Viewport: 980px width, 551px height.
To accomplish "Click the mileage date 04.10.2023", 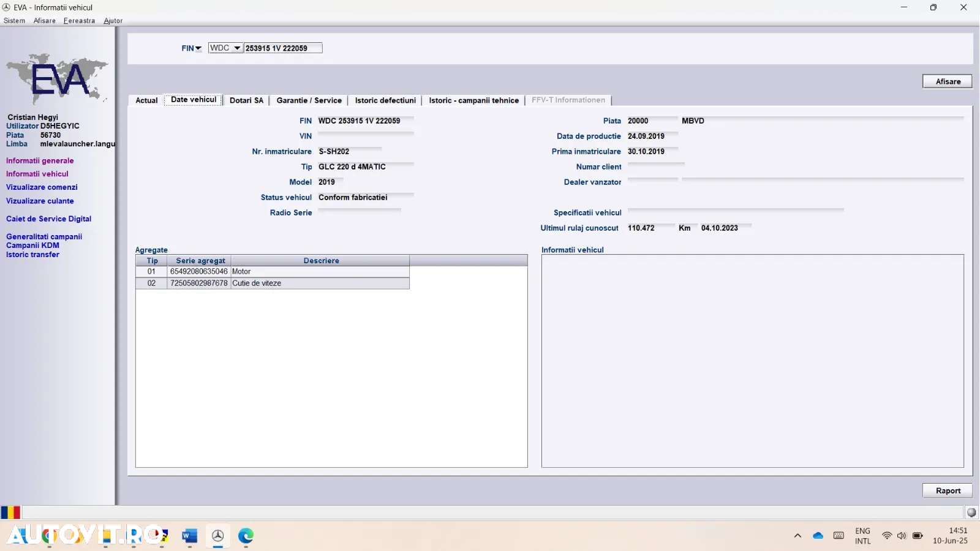I will tap(720, 228).
